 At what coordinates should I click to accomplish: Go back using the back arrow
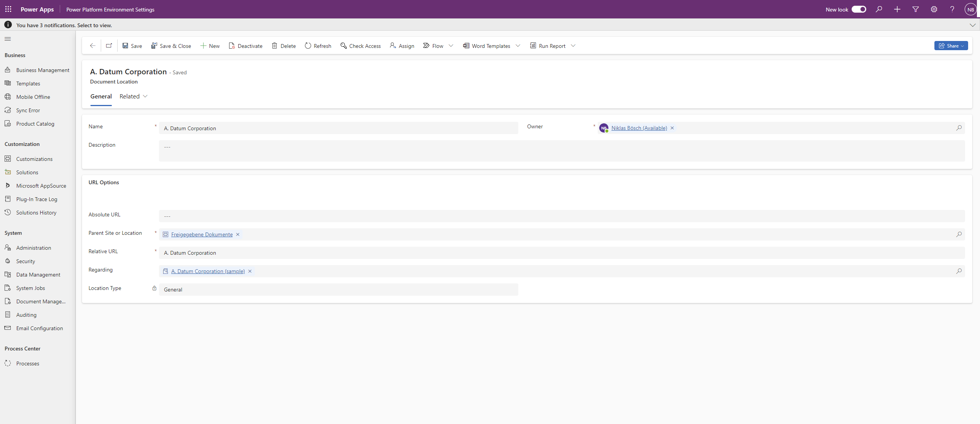[x=92, y=46]
